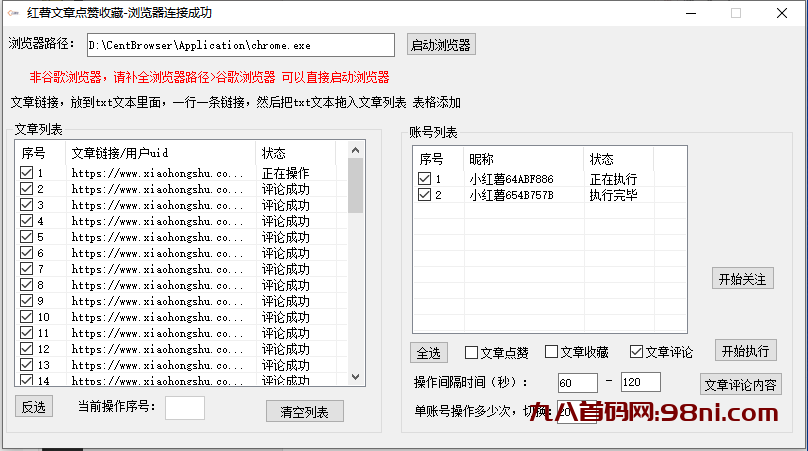Select the link cell in row 6
The image size is (808, 451).
coord(157,253)
